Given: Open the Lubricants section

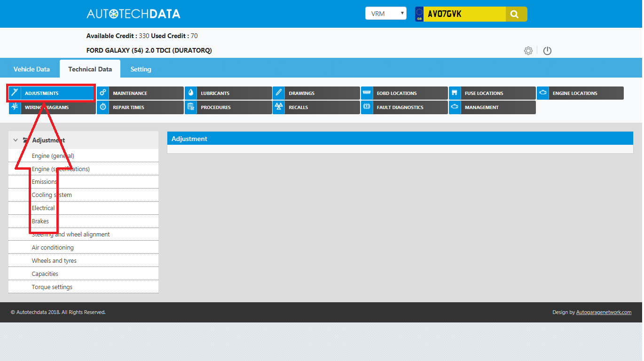Looking at the screenshot, I should coord(228,93).
